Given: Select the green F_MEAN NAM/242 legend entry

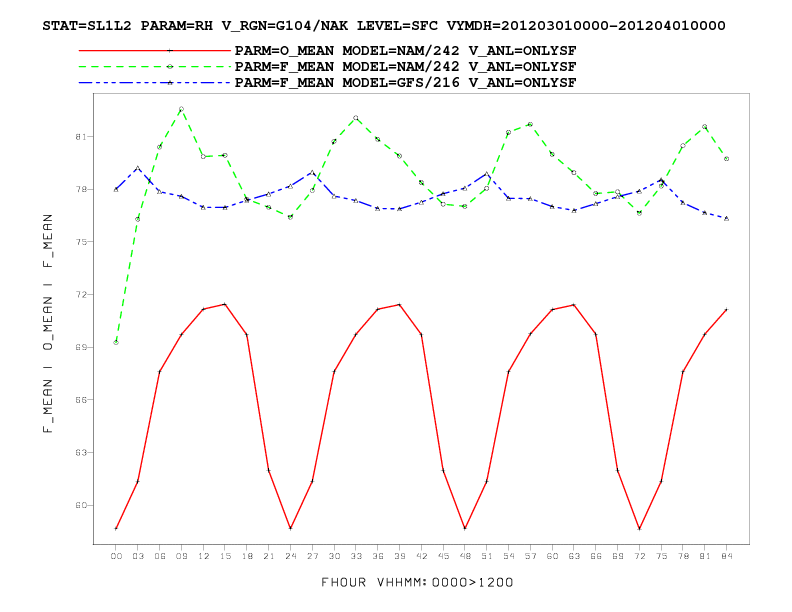Looking at the screenshot, I should pyautogui.click(x=405, y=67).
